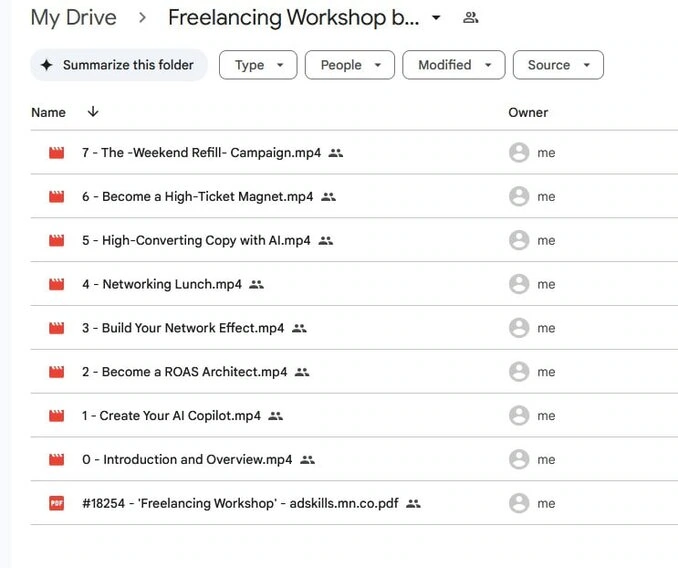Click the video icon for 7 - The -Weekend Refill- Campaign.mp4
The image size is (678, 568).
click(x=56, y=153)
